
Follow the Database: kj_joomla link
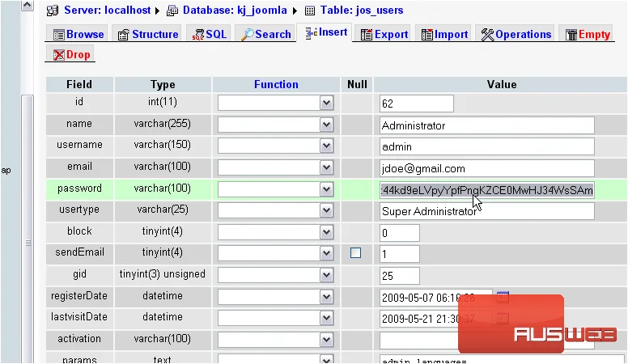tap(235, 11)
